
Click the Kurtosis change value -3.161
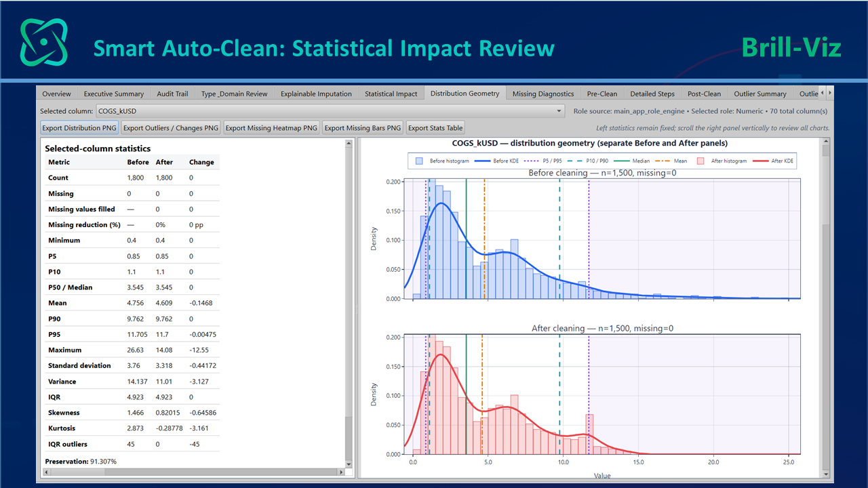pos(199,428)
